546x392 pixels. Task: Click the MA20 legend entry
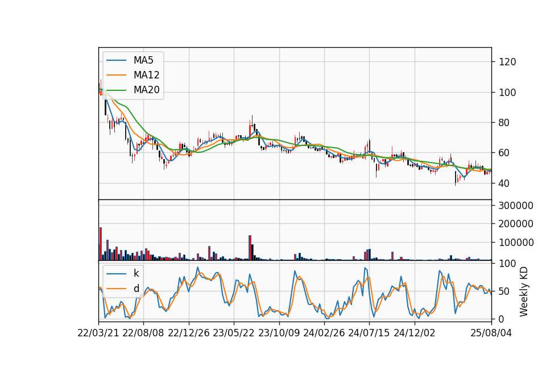click(x=133, y=90)
